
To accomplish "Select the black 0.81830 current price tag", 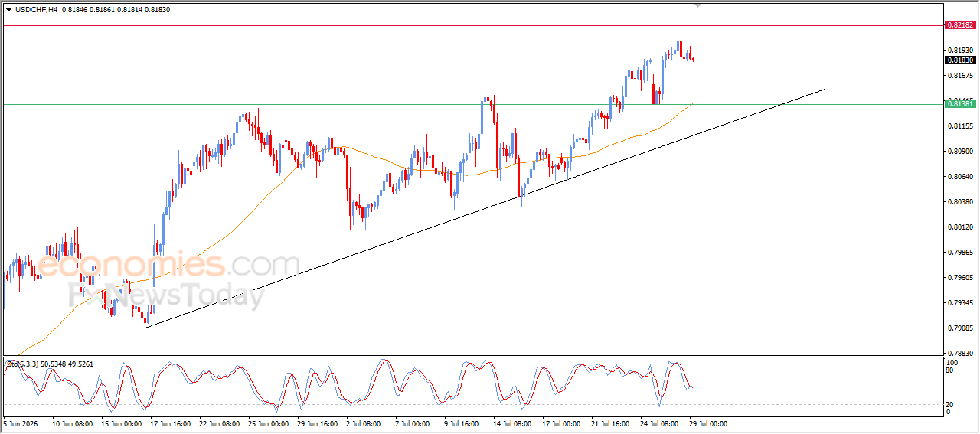I will click(x=960, y=60).
